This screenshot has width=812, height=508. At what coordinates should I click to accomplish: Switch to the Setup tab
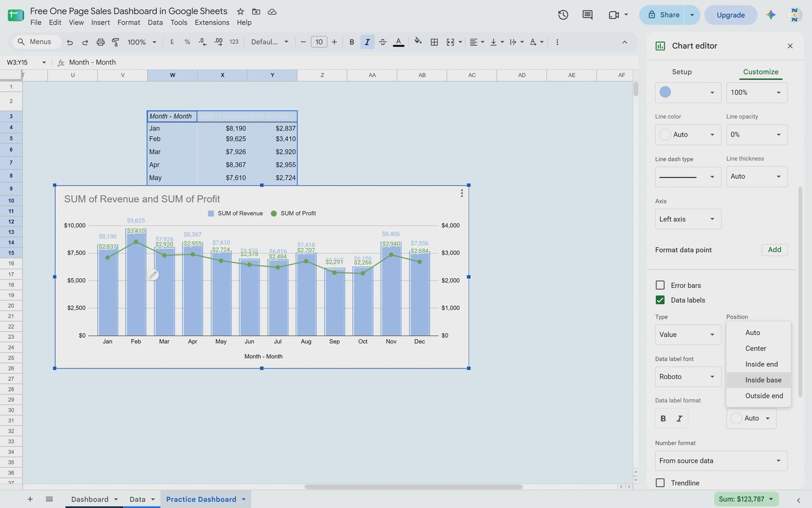[682, 72]
